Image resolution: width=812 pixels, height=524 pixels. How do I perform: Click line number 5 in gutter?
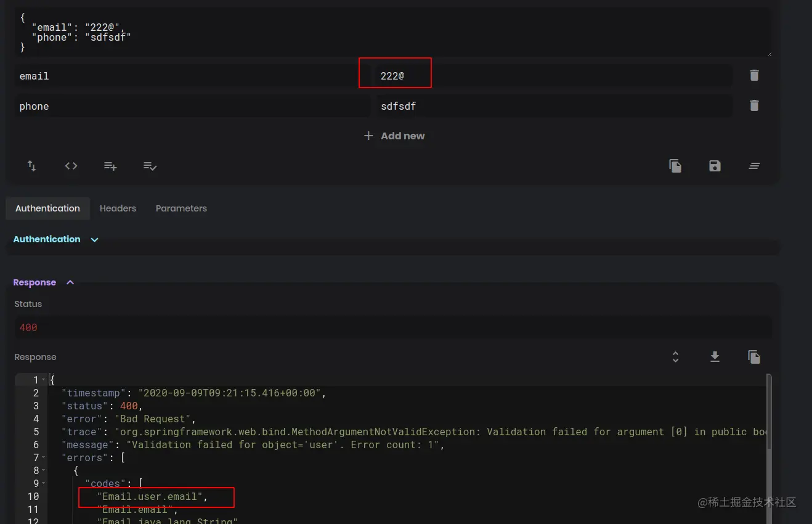(36, 432)
